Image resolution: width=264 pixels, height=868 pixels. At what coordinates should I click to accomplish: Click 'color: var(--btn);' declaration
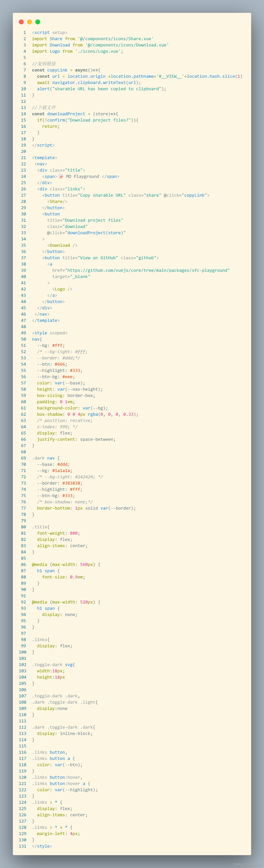click(60, 765)
